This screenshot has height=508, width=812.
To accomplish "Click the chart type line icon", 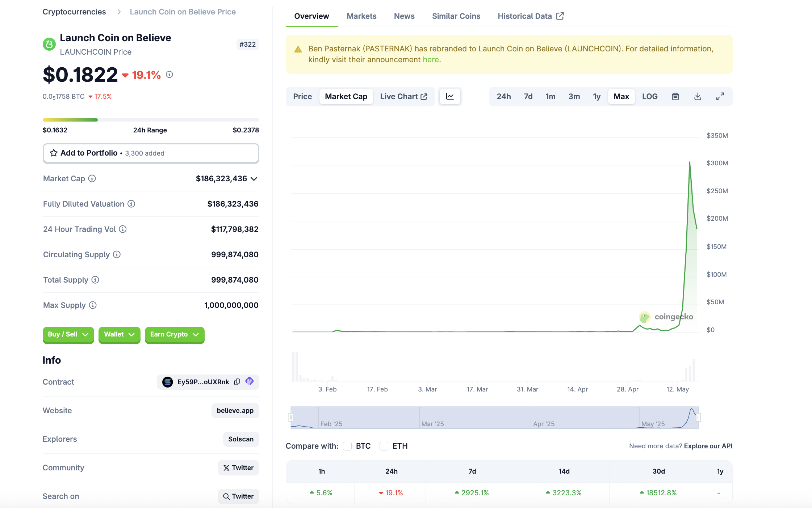I will pos(450,97).
